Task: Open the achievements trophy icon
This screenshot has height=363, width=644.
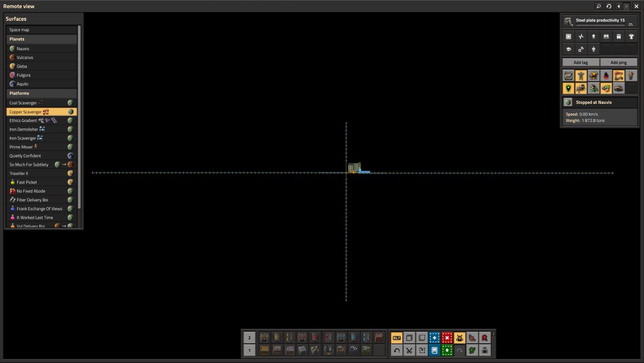Action: point(631,37)
